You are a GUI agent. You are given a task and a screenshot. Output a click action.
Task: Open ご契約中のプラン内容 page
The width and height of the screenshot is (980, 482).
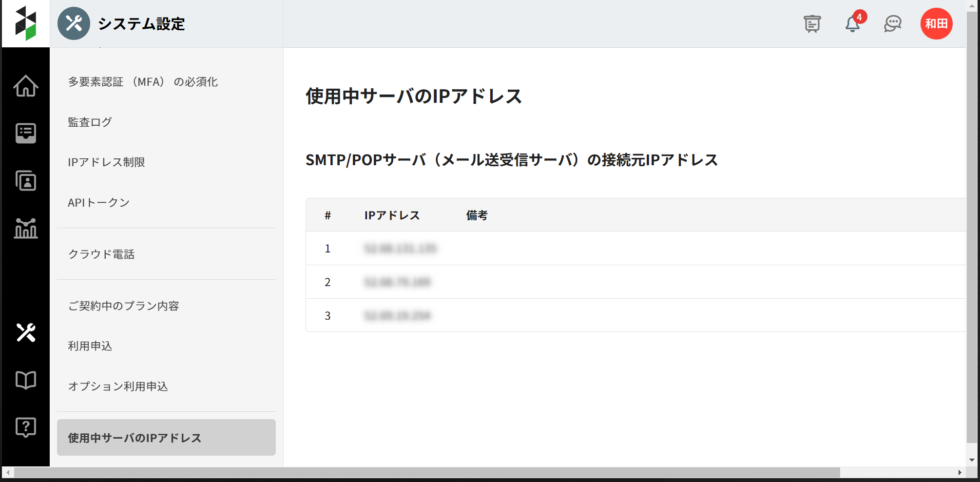(x=123, y=306)
